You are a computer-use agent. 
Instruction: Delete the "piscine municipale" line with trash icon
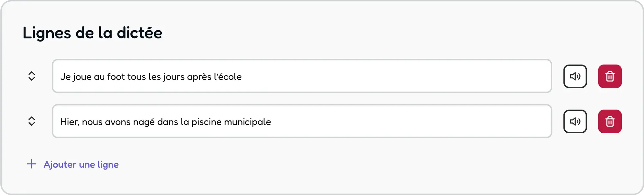pos(610,121)
